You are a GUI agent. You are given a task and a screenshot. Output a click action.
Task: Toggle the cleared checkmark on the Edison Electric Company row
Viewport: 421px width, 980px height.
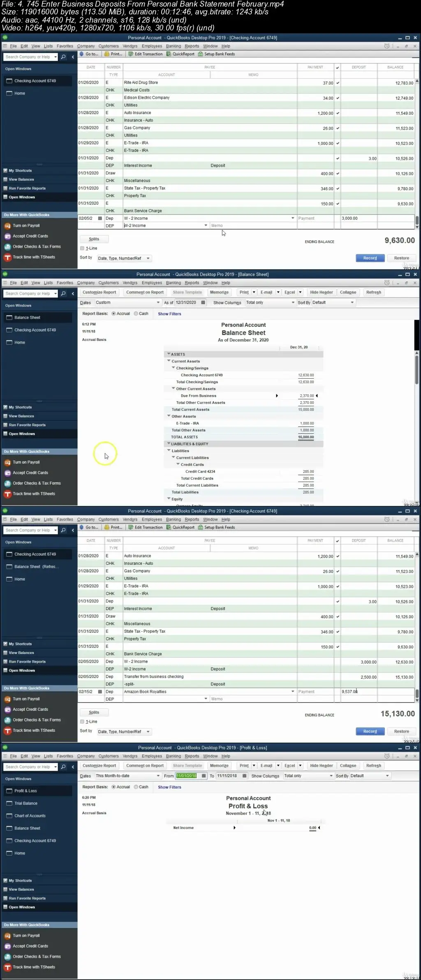(x=338, y=98)
